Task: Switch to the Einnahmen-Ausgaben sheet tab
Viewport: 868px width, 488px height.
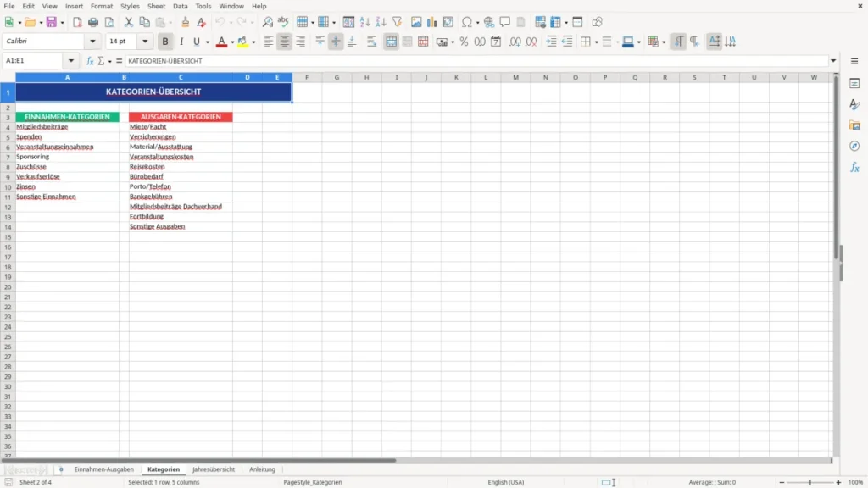Action: 104,469
